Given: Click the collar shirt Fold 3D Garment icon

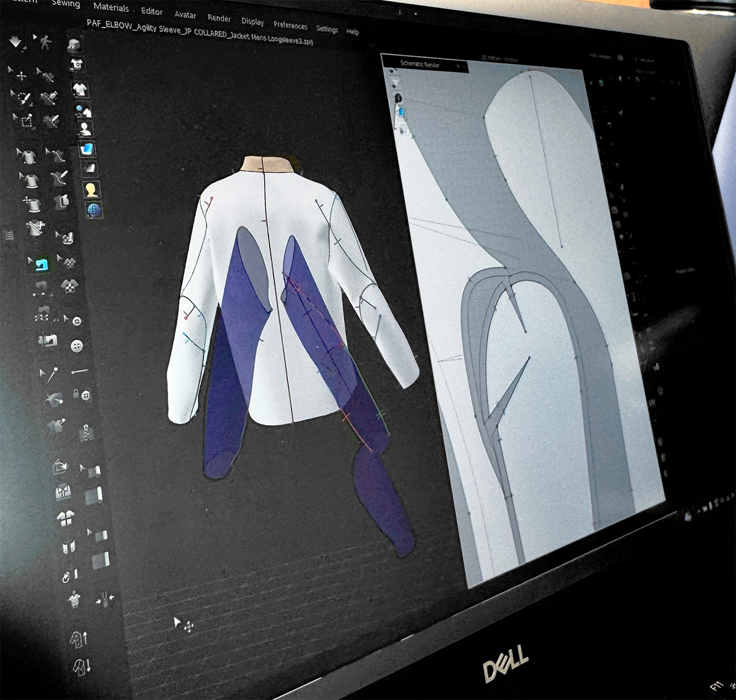Looking at the screenshot, I should (x=63, y=492).
